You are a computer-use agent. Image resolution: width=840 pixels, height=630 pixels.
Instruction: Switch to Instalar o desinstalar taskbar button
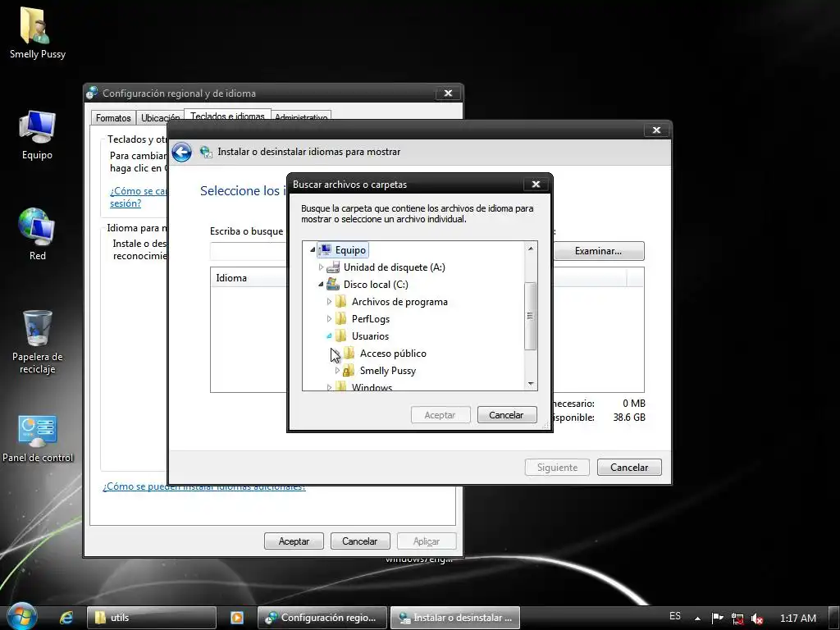[455, 618]
